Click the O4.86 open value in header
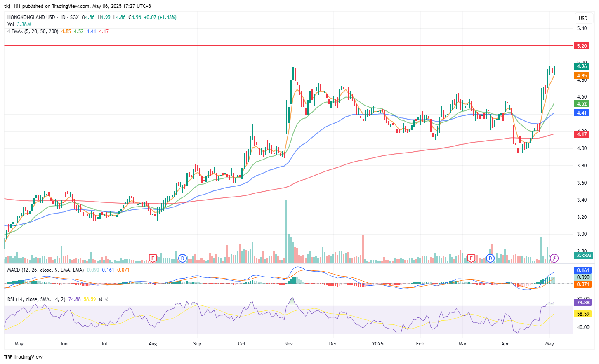The image size is (599, 364). click(x=88, y=17)
